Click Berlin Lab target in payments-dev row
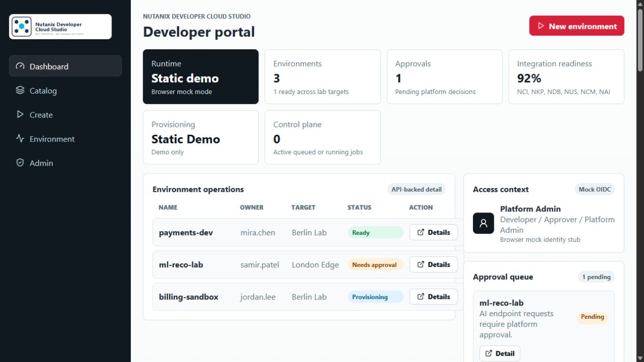 [309, 232]
